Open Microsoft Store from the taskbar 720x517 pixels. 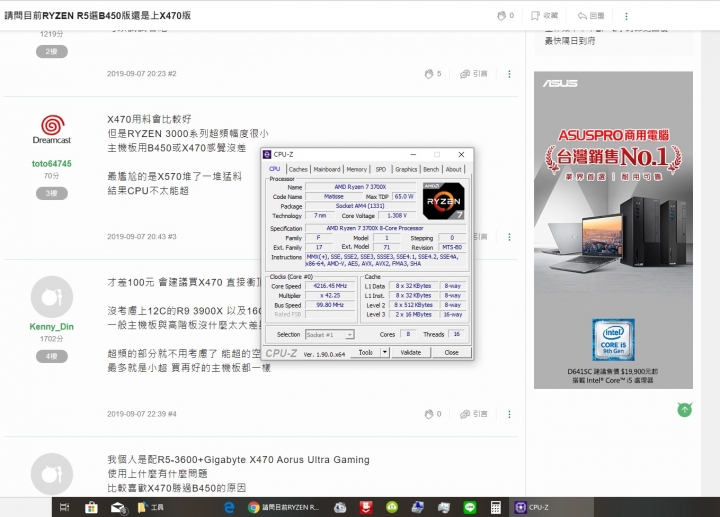point(91,507)
